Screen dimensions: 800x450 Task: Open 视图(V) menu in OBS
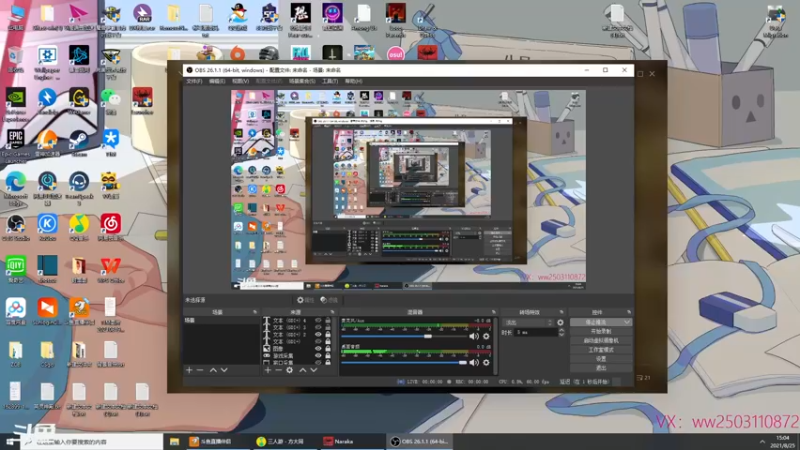[x=240, y=81]
